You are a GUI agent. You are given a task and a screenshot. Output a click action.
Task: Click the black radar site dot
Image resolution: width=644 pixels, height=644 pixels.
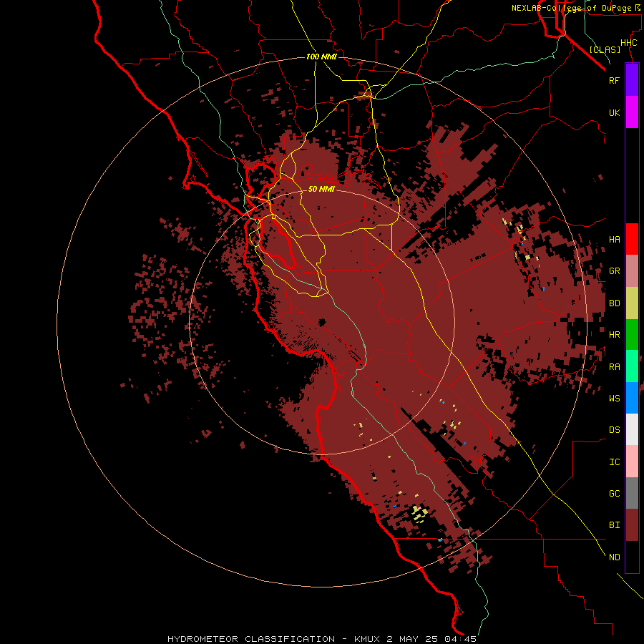pyautogui.click(x=321, y=322)
